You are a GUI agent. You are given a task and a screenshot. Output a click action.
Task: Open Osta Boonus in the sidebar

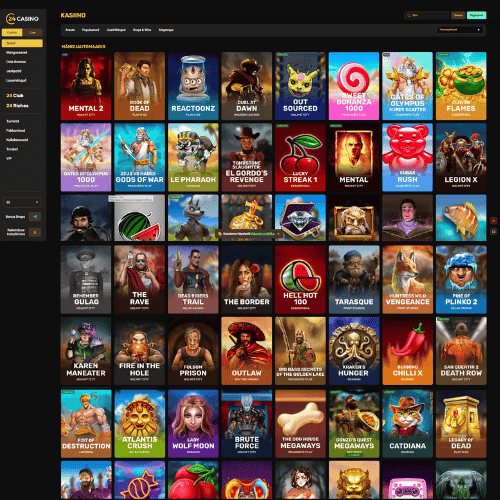(x=16, y=62)
